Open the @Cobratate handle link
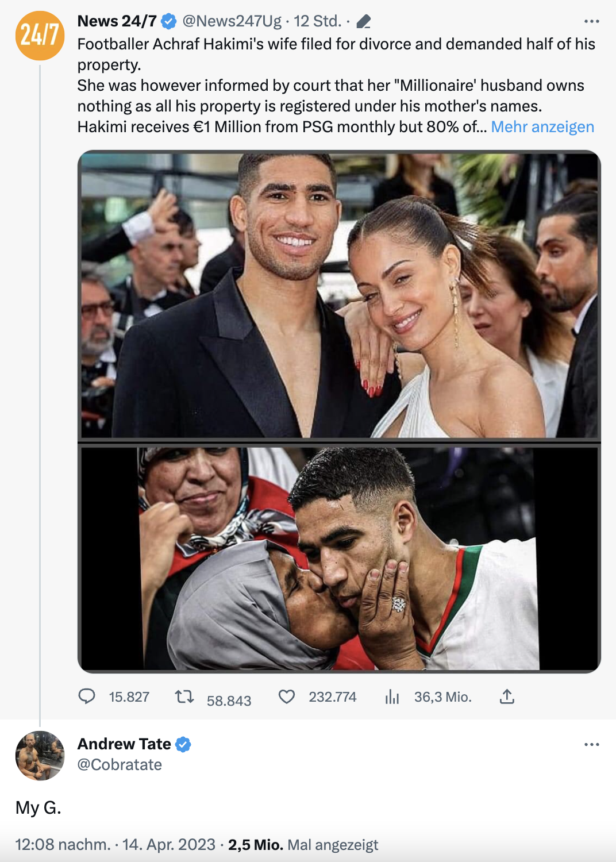The width and height of the screenshot is (616, 862). pos(120,765)
